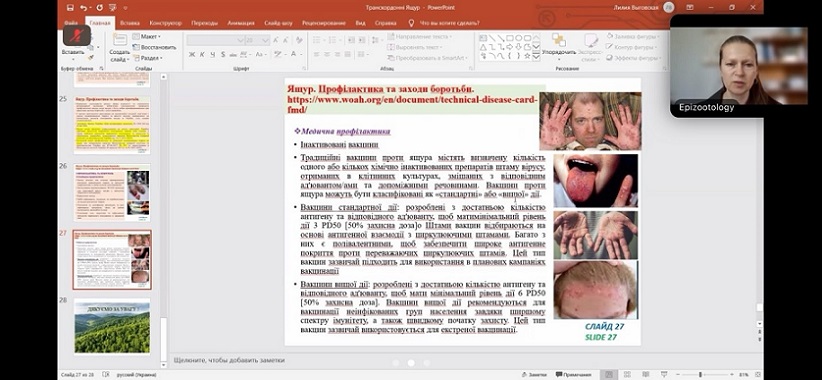Click the woah.org link on the slide

413,104
